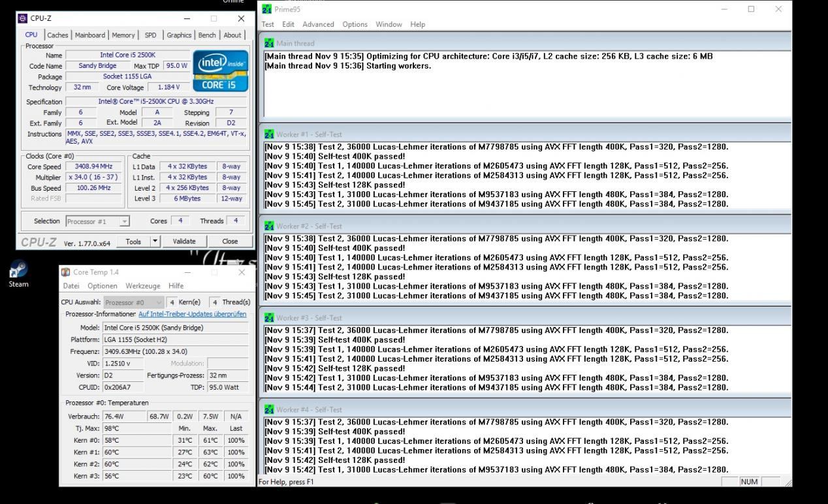
Task: Click the Worker #2 Self-Test window icon
Action: (269, 226)
